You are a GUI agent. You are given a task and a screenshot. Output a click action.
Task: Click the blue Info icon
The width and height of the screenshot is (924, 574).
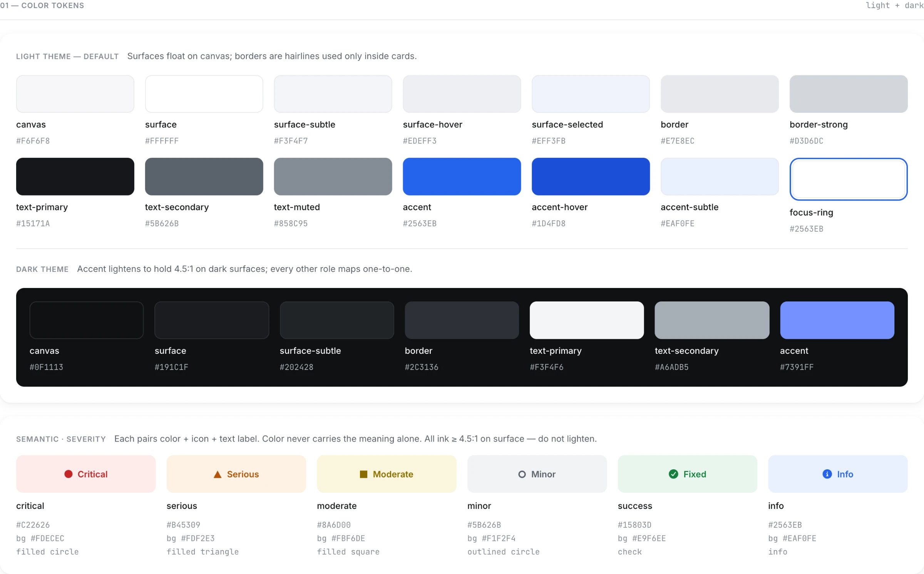827,474
